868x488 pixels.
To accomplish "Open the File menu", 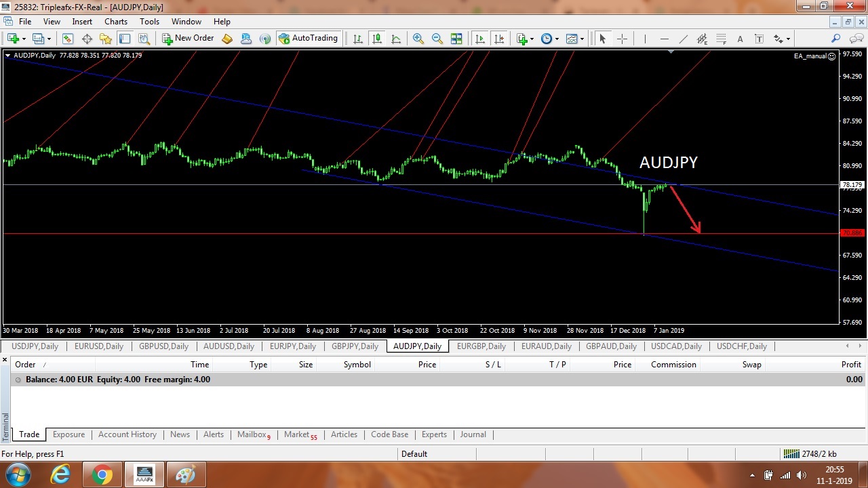I will 25,22.
